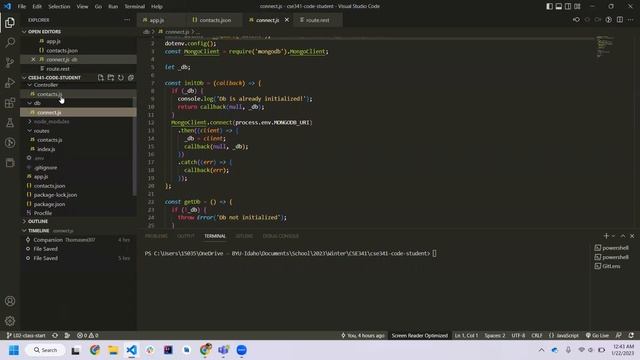Toggle bottom panel visibility
The image size is (640, 360).
(x=559, y=6)
